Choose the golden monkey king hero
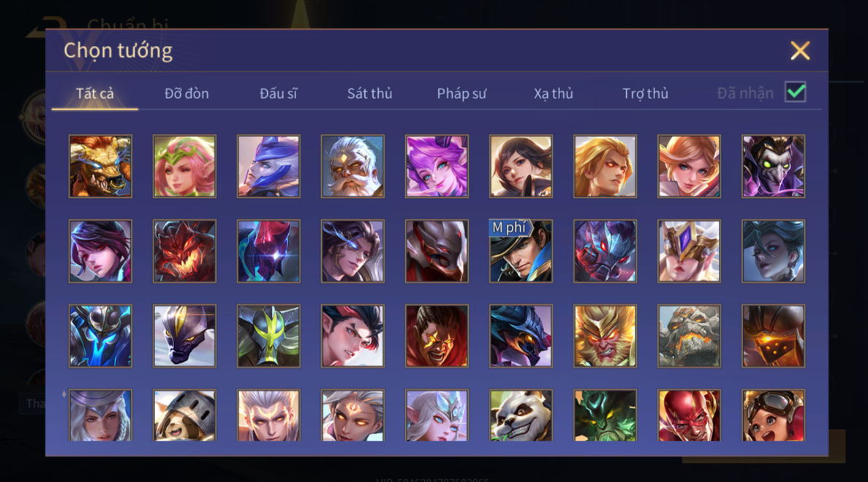Viewport: 868px width, 482px height. (605, 336)
